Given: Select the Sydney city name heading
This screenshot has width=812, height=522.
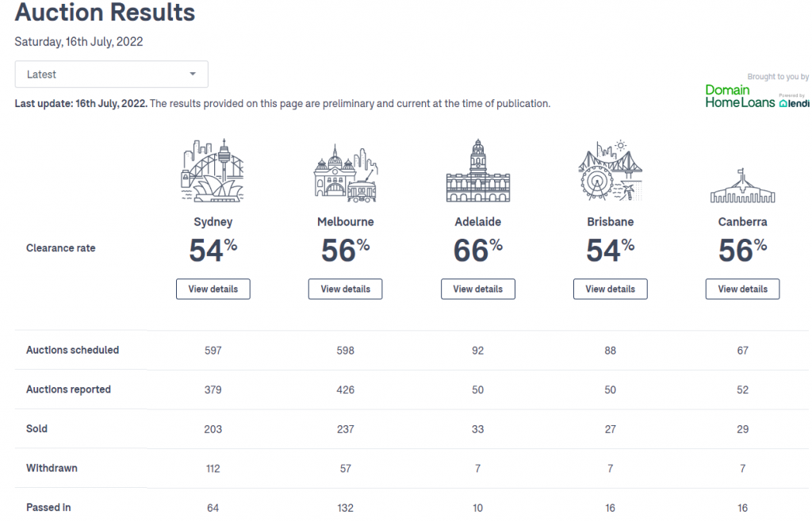Looking at the screenshot, I should coord(213,221).
